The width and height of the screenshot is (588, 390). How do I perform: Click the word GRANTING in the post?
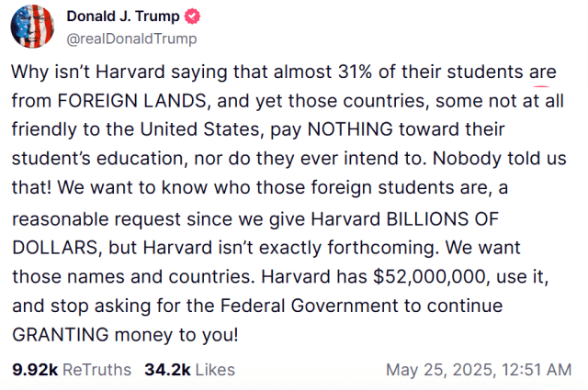tap(61, 335)
